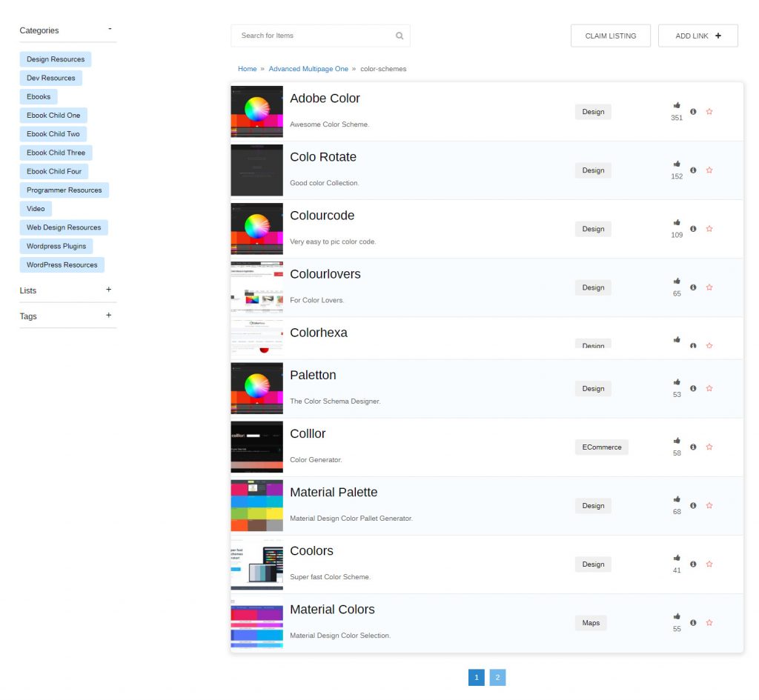Upvote Material Colors with thumbs-up
The image size is (759, 700).
coord(677,616)
